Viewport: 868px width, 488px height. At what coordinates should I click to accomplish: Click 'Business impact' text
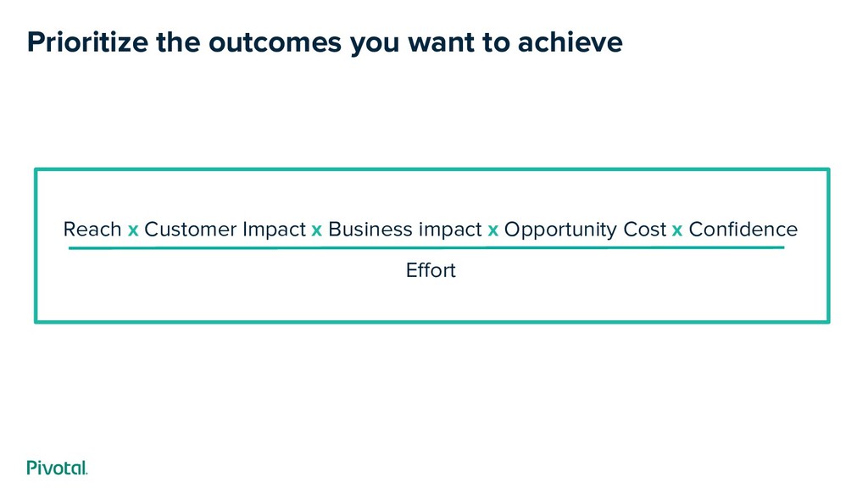[x=405, y=229]
